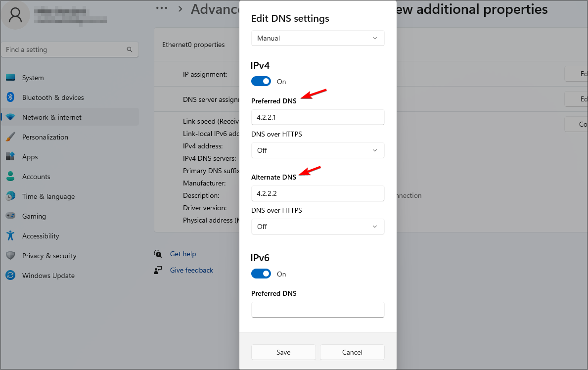Viewport: 588px width, 370px height.
Task: Click the search magnifier in Find a setting
Action: click(129, 49)
